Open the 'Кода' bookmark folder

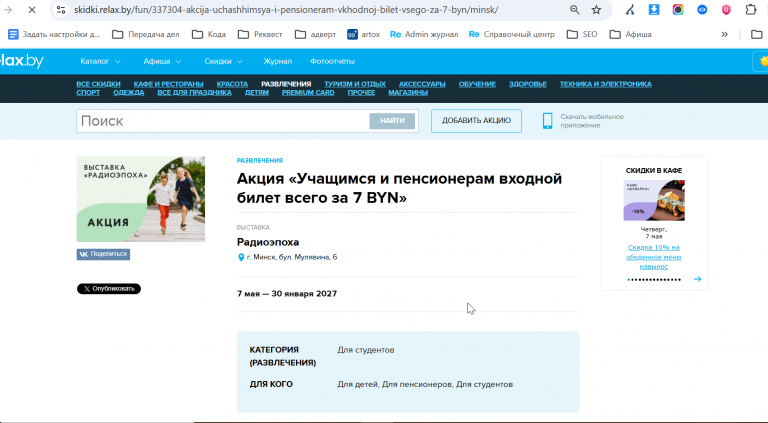pyautogui.click(x=209, y=34)
